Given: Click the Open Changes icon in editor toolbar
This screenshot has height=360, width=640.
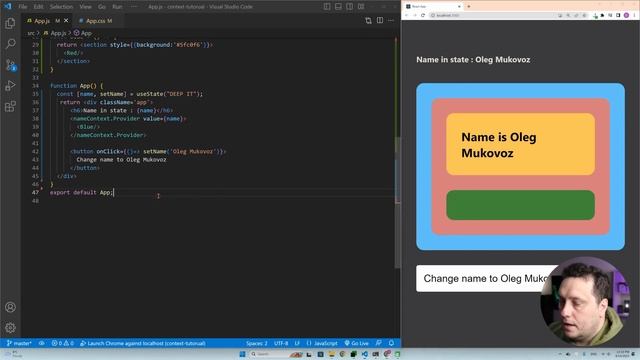Looking at the screenshot, I should click(x=368, y=20).
